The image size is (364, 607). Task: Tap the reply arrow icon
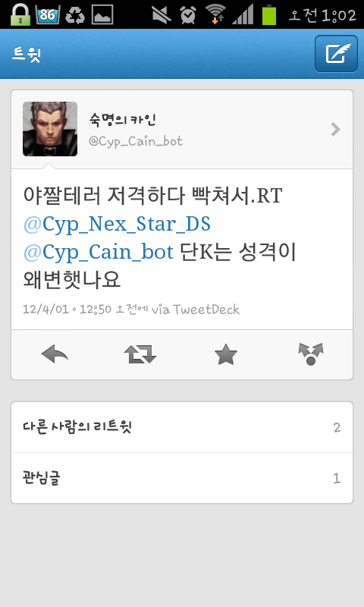click(55, 354)
